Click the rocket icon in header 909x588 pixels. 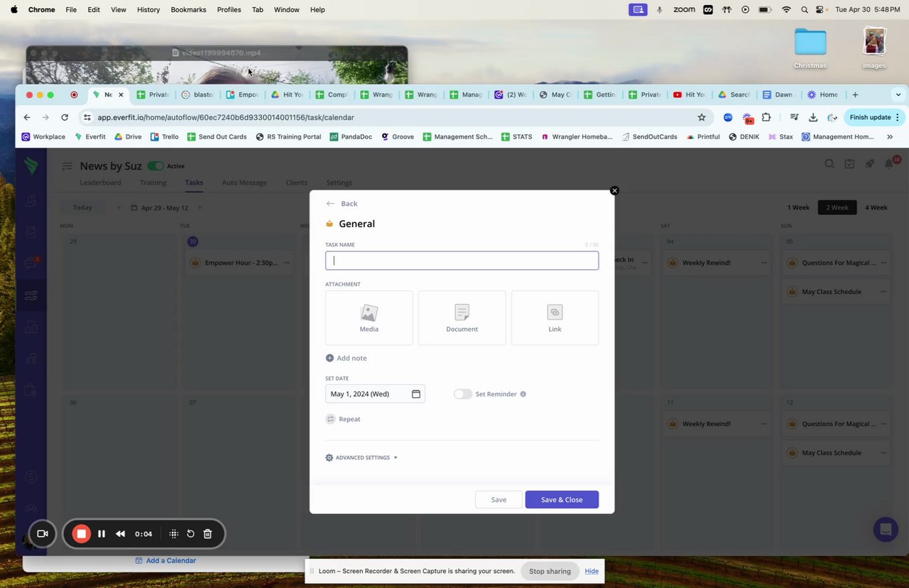[869, 164]
